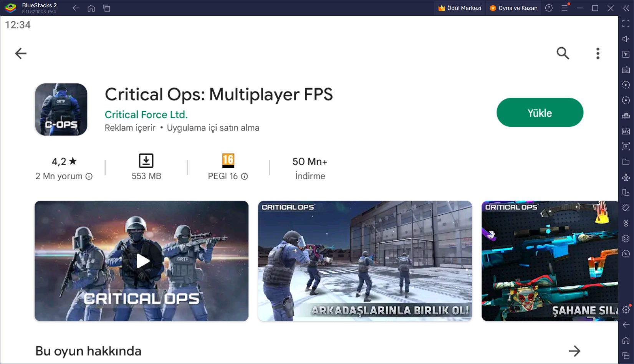This screenshot has height=364, width=634.
Task: Rotate the screen with sidebar icon
Action: pos(626,208)
